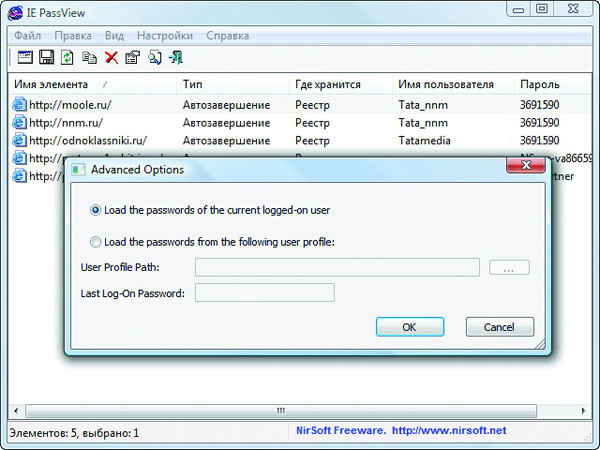The width and height of the screenshot is (600, 450).
Task: Select the http://odnoklassniki.ru/ row
Action: coord(300,140)
